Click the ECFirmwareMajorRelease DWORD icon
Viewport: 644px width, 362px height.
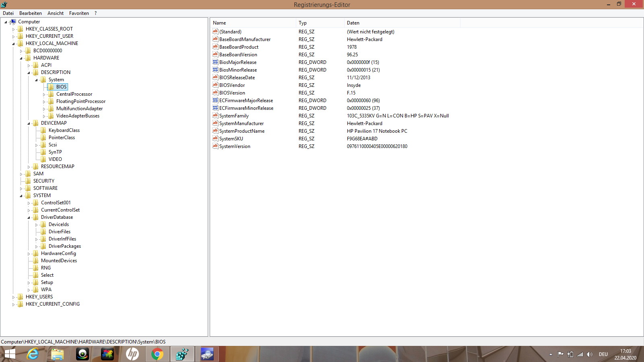(215, 100)
